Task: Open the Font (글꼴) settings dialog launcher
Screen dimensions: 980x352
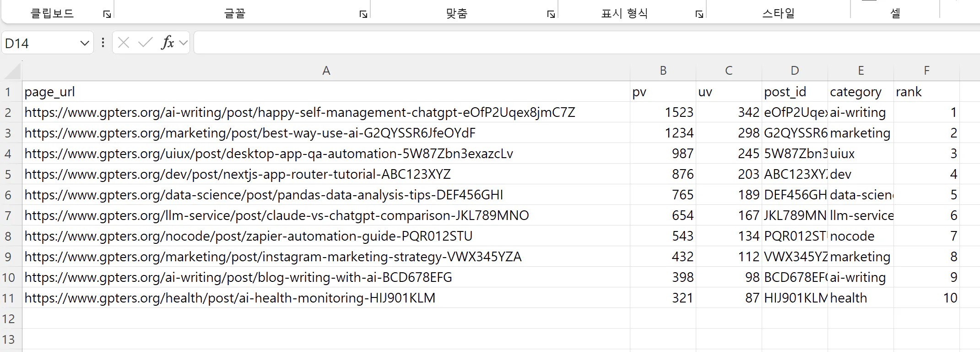Action: [x=363, y=15]
